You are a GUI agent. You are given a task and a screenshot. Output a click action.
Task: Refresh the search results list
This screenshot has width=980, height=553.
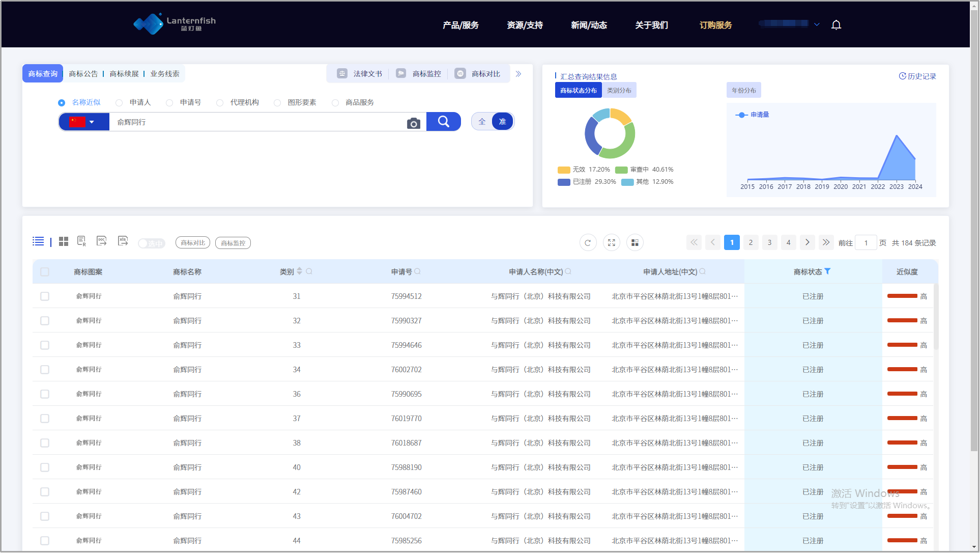pos(588,242)
